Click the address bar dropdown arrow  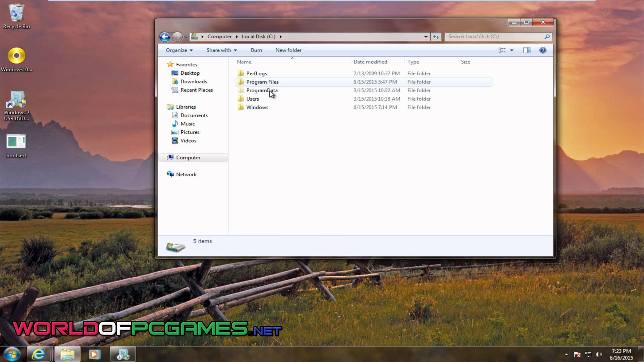tap(426, 37)
